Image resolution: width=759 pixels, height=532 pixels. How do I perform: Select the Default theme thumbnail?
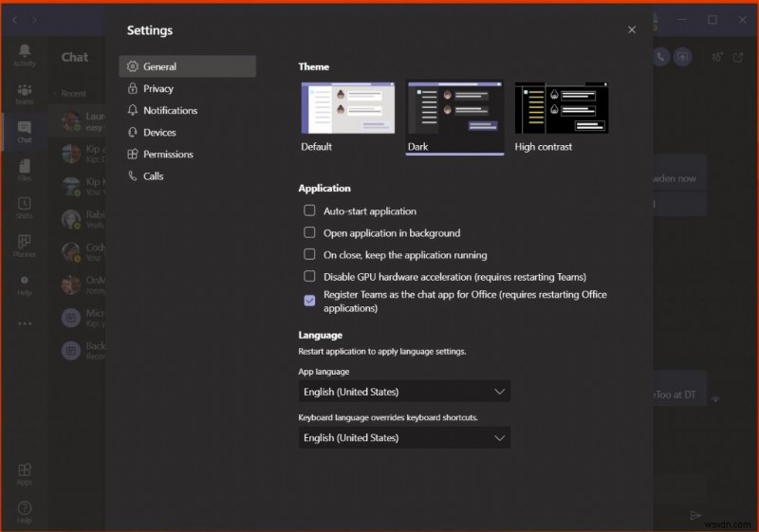pyautogui.click(x=347, y=108)
